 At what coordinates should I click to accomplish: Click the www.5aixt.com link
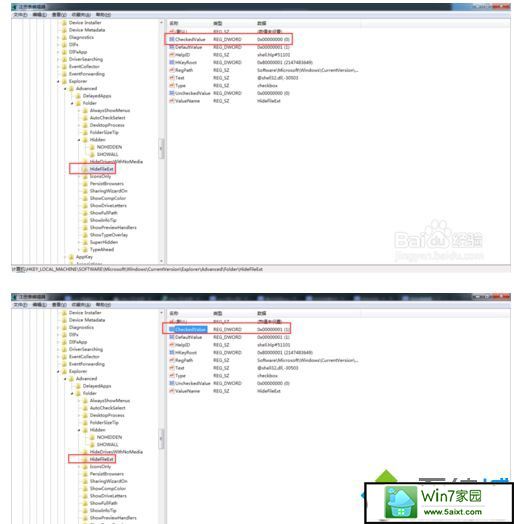coord(453,512)
